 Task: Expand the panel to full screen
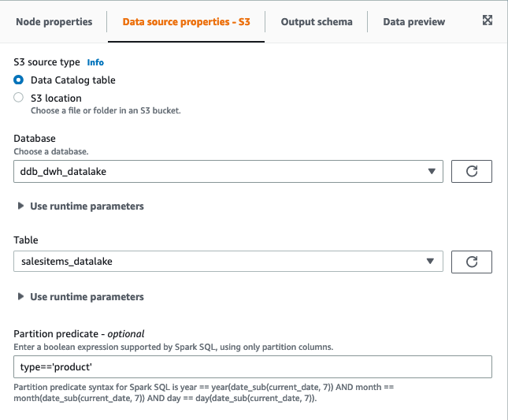[487, 21]
